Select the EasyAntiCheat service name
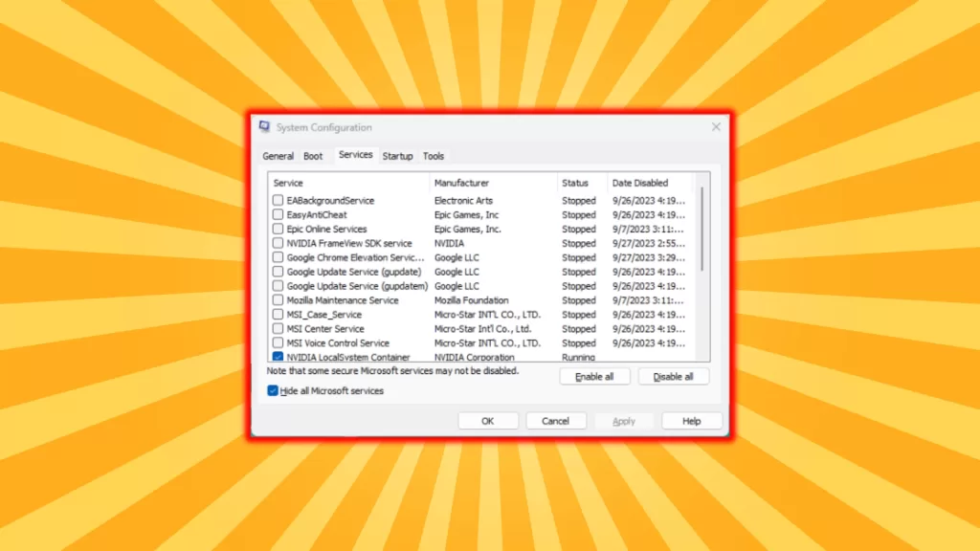The image size is (980, 551). coord(317,215)
